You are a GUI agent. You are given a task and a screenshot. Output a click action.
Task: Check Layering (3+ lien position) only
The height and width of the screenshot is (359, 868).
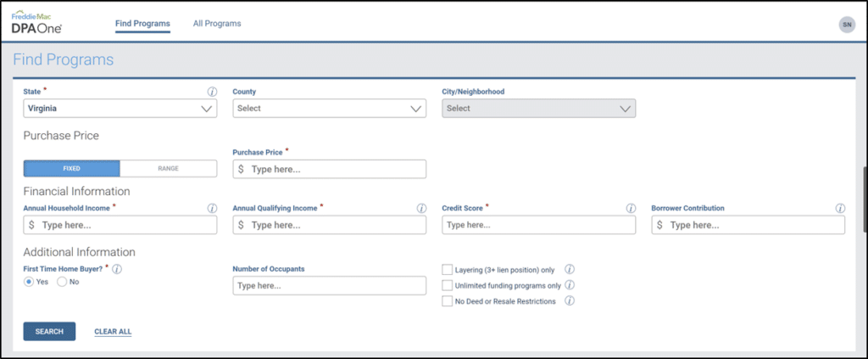448,270
